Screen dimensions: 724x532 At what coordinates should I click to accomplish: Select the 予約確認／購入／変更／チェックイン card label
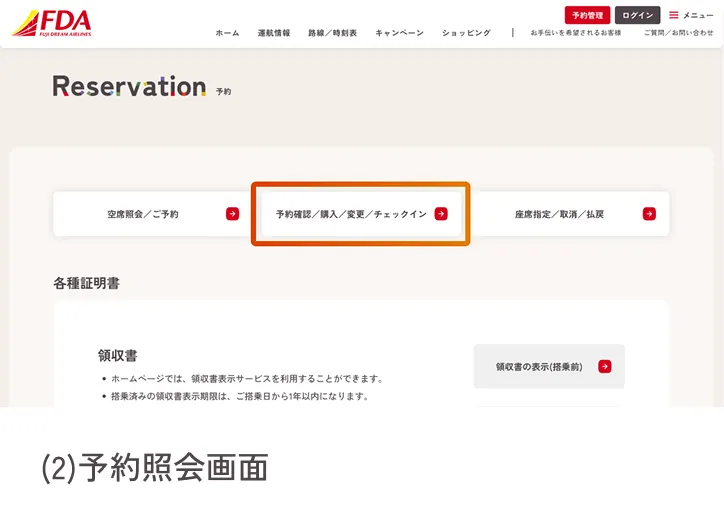[351, 214]
